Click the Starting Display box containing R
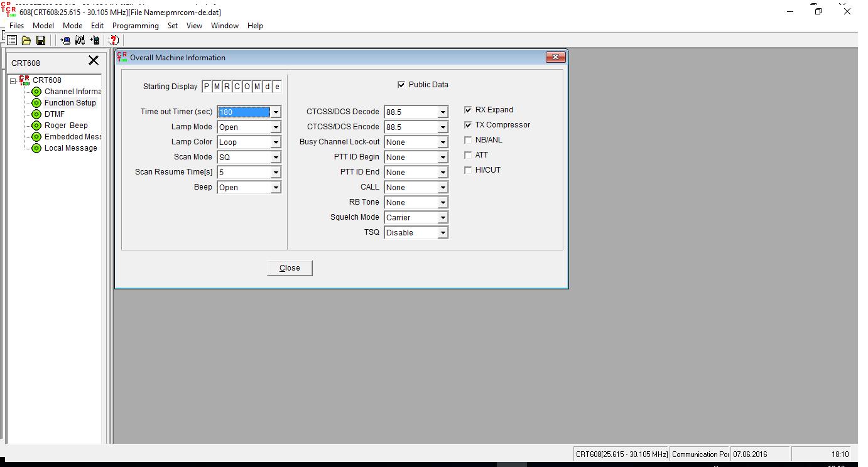 [x=227, y=87]
